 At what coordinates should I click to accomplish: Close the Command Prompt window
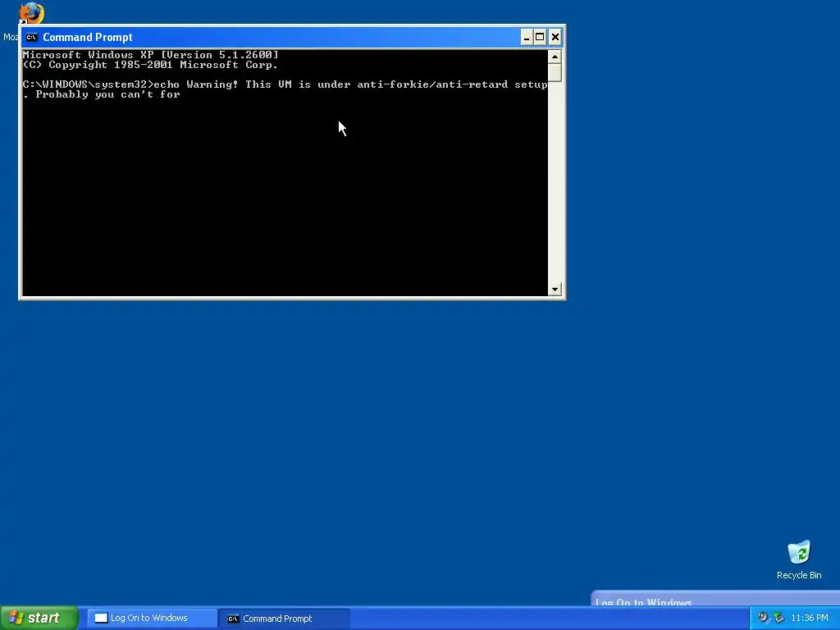[x=555, y=37]
